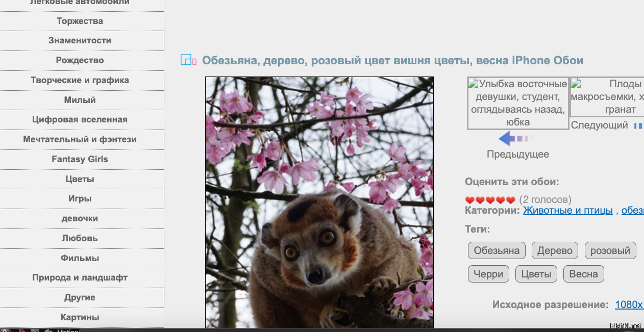Click the wallpaper title Обезьяна, дерево heading
Screen dimensions: 644x332
coord(392,60)
